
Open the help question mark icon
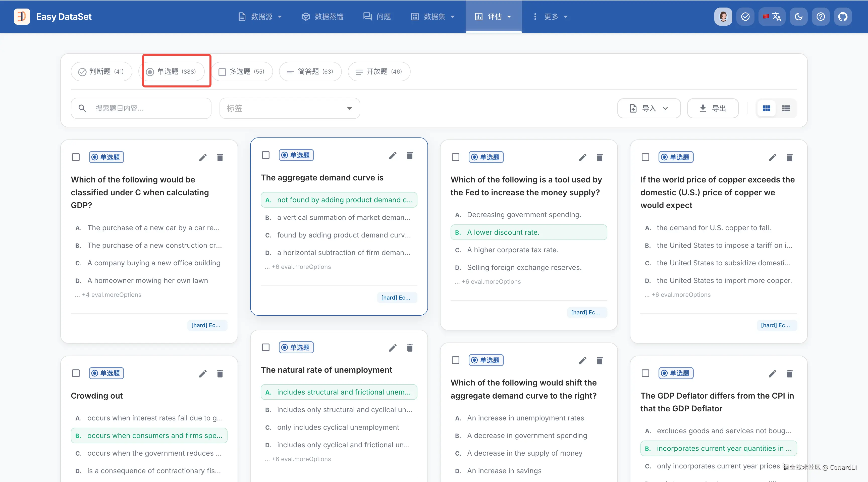tap(821, 17)
